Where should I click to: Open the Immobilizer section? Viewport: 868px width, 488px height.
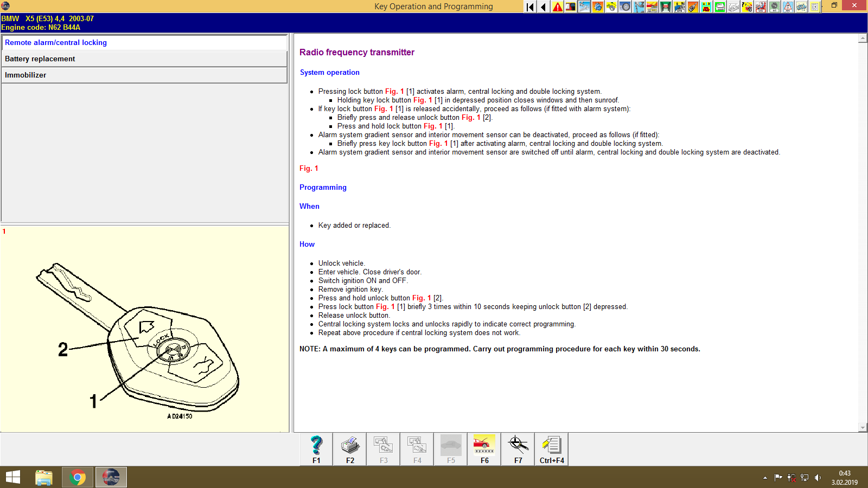(x=144, y=75)
